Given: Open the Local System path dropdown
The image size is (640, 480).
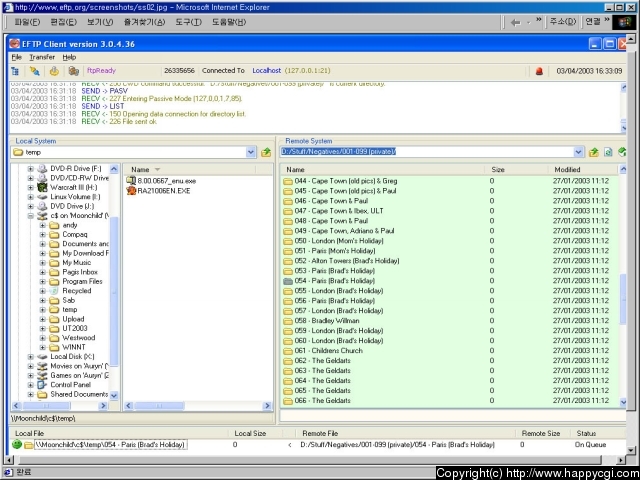Looking at the screenshot, I should pos(251,152).
